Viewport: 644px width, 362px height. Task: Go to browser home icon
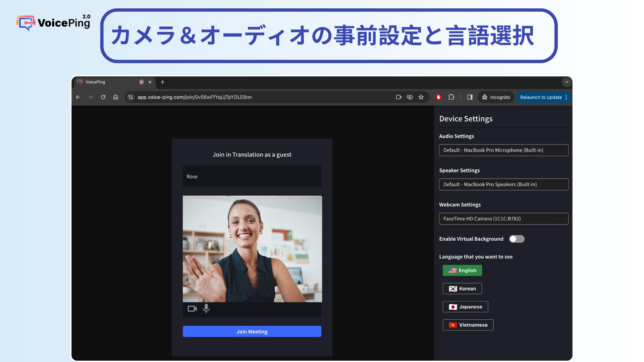point(116,97)
